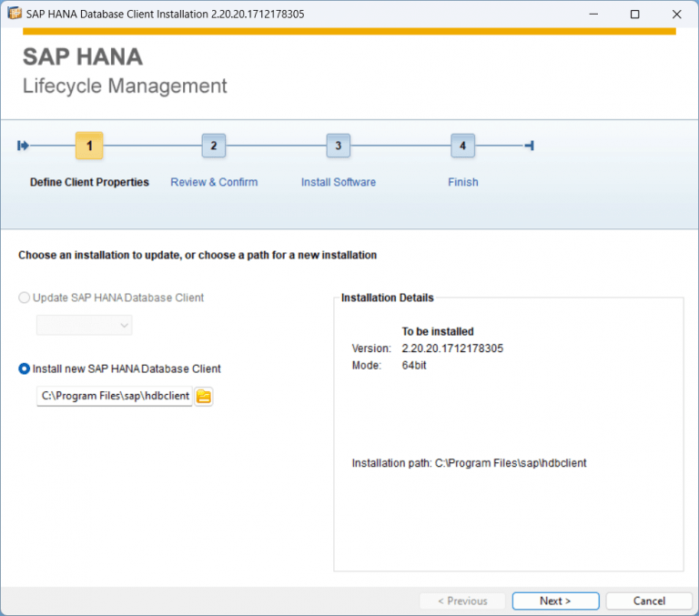Click the step 1 number box

click(89, 146)
